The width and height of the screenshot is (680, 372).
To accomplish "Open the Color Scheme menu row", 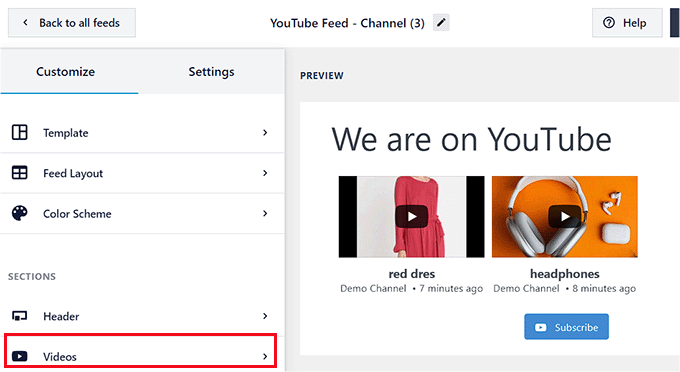I will pos(142,213).
